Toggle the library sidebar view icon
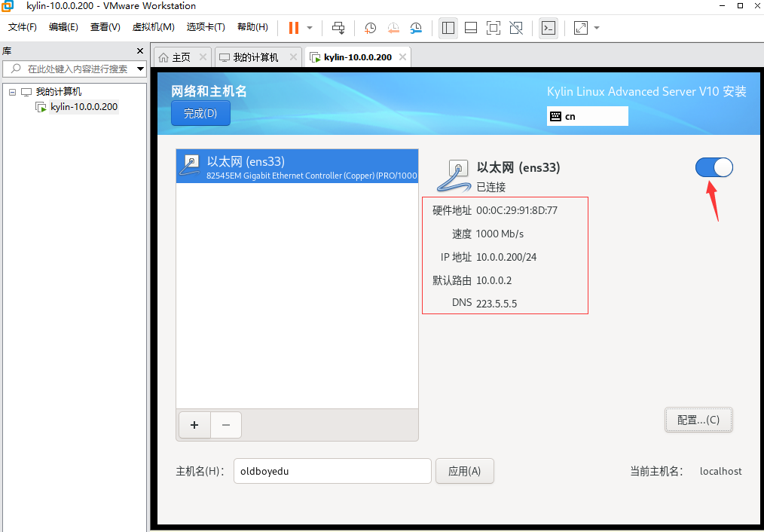Viewport: 764px width, 532px height. (448, 28)
